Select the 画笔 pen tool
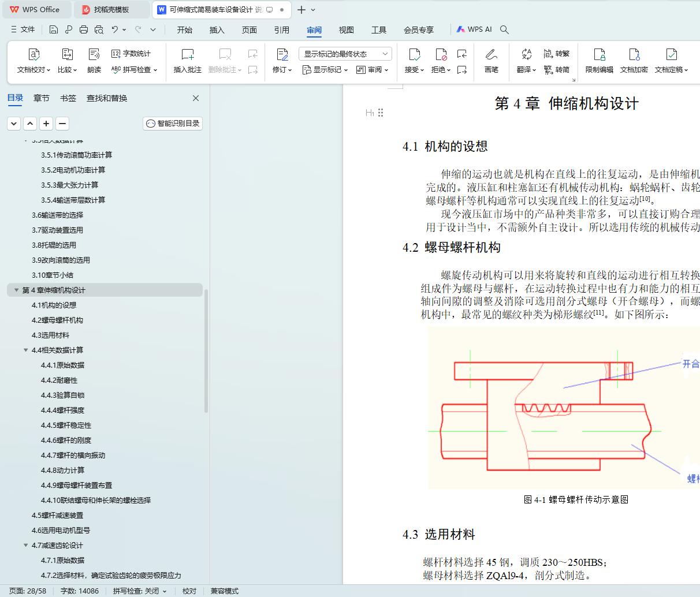 492,61
